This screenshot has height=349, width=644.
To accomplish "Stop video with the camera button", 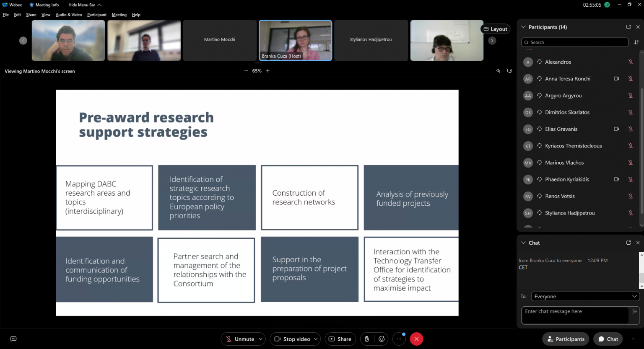I will [x=293, y=339].
